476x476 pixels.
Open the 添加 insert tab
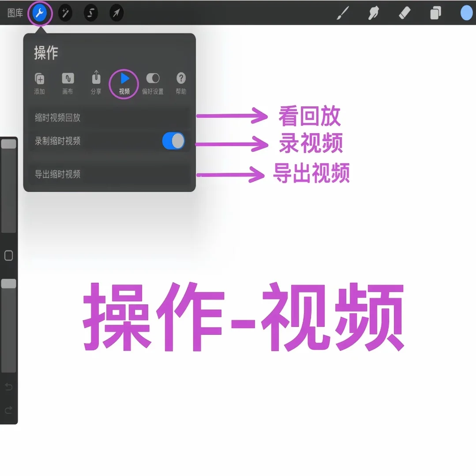[x=39, y=78]
